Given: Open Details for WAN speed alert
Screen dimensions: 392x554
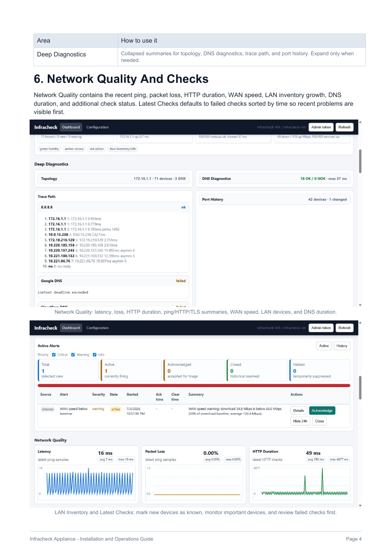Looking at the screenshot, I should tap(299, 411).
